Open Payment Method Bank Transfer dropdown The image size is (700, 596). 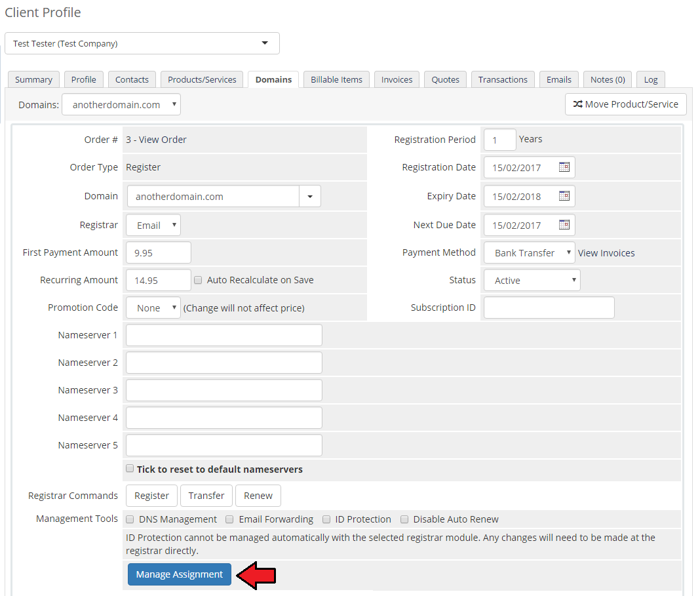click(x=530, y=252)
